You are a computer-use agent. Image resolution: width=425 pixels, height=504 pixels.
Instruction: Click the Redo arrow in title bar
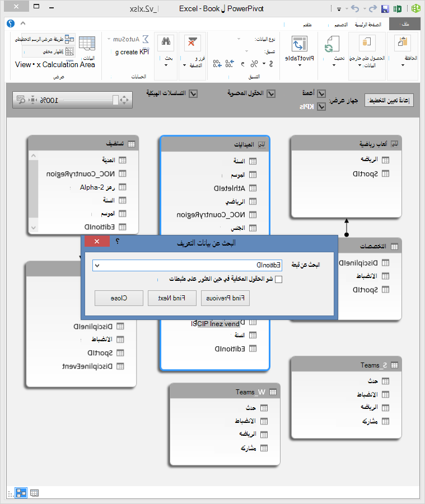point(372,9)
